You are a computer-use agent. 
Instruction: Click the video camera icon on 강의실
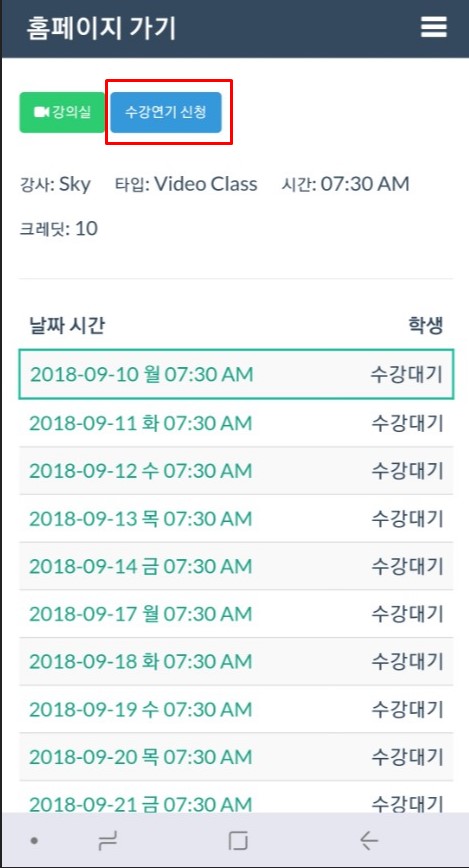click(x=42, y=112)
